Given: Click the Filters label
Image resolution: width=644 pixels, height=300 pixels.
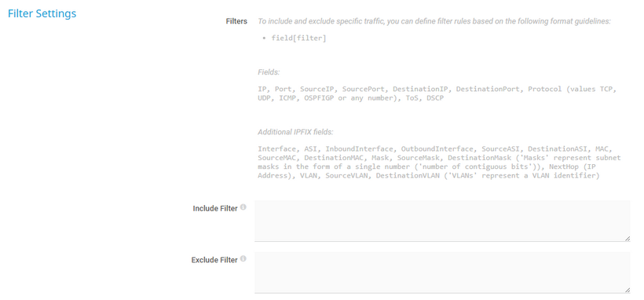Looking at the screenshot, I should pos(236,21).
